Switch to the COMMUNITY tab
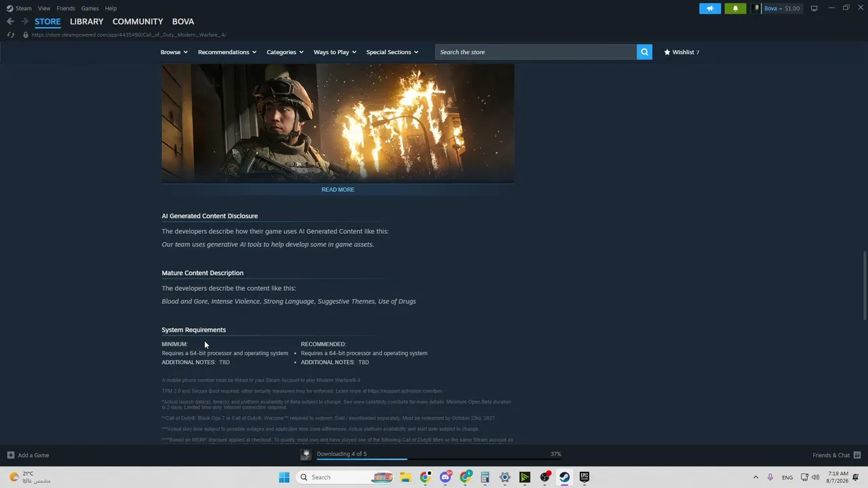 point(138,22)
